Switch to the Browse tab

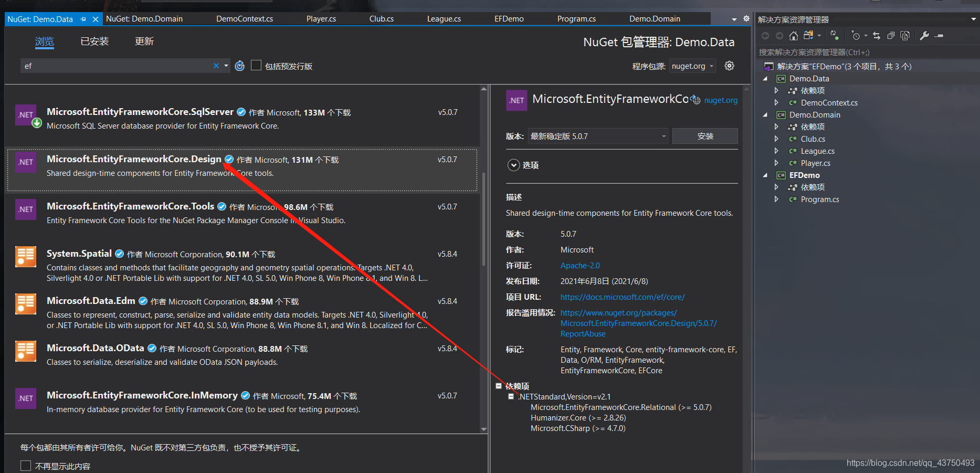pyautogui.click(x=45, y=41)
